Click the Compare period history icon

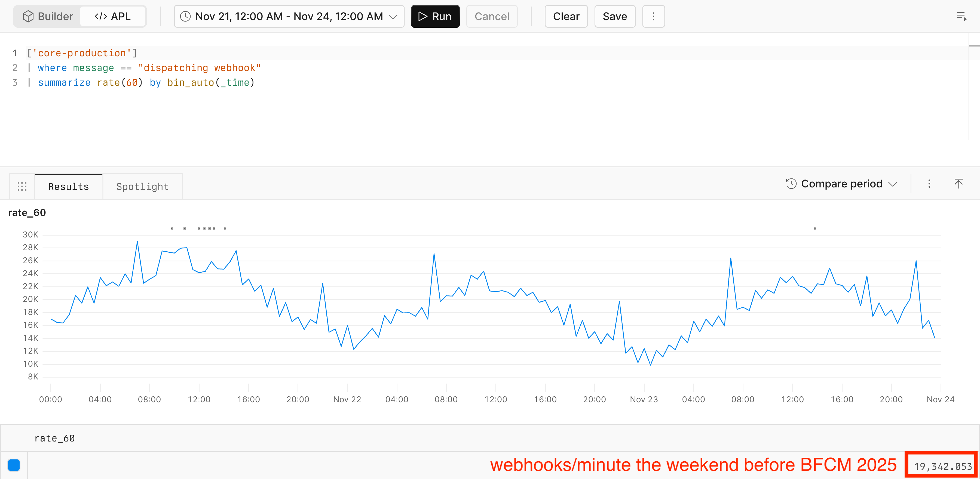tap(791, 184)
